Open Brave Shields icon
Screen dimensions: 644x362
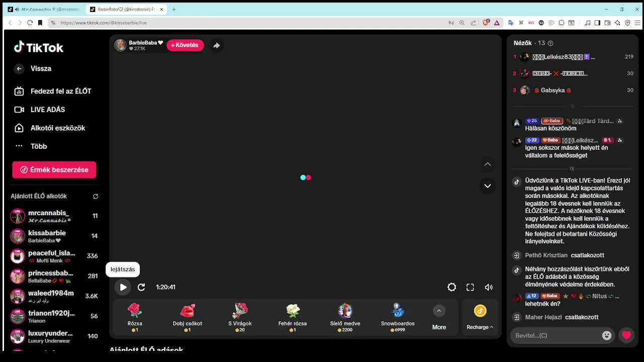coord(486,23)
